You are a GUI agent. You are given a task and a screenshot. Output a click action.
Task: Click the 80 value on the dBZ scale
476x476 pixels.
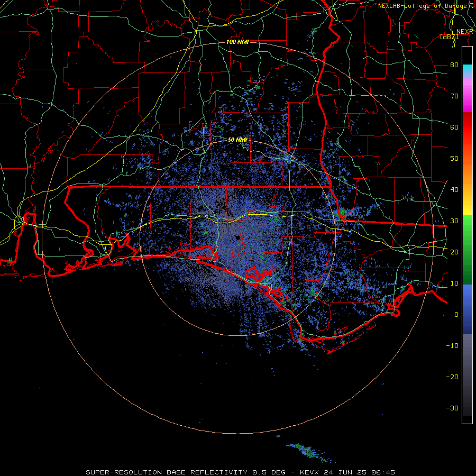[x=454, y=65]
